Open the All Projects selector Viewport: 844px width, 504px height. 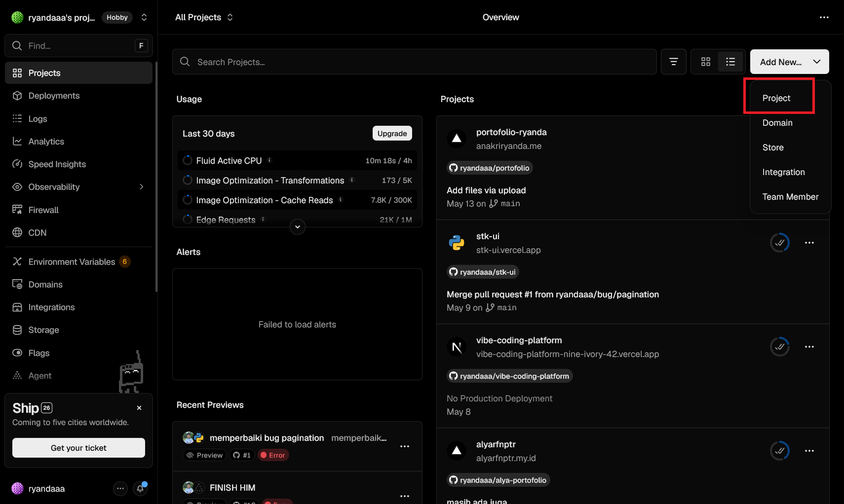coord(204,17)
